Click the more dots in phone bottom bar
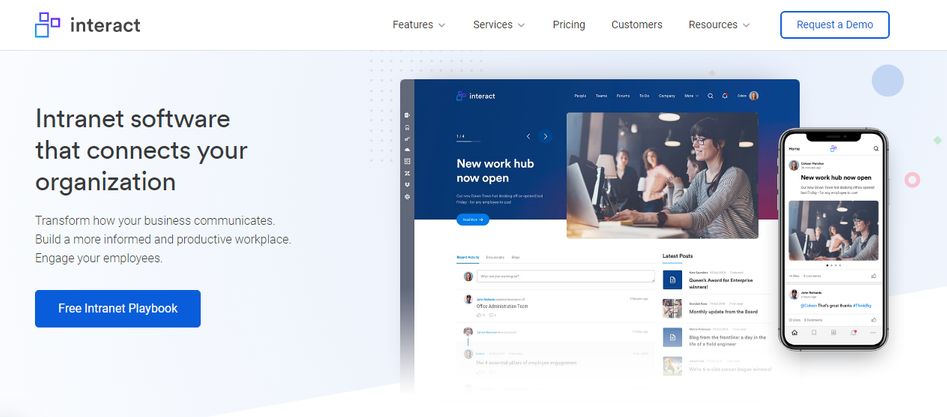The image size is (947, 417). coord(873,332)
